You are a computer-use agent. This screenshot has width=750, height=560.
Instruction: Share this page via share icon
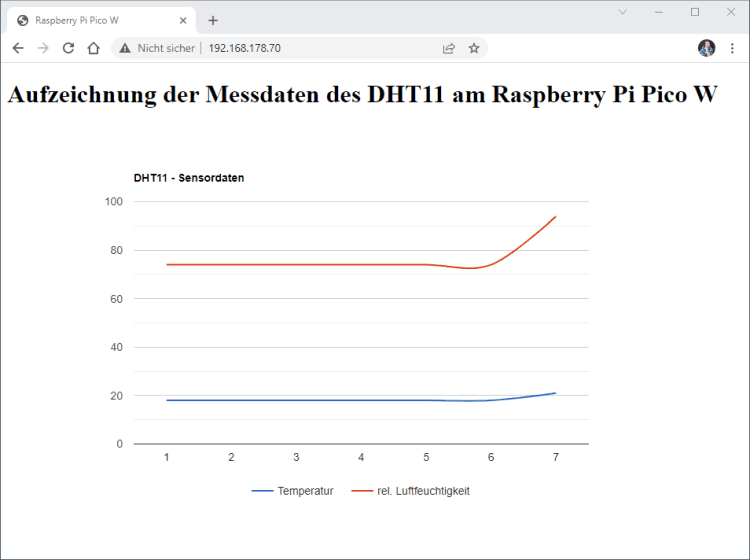pyautogui.click(x=449, y=48)
